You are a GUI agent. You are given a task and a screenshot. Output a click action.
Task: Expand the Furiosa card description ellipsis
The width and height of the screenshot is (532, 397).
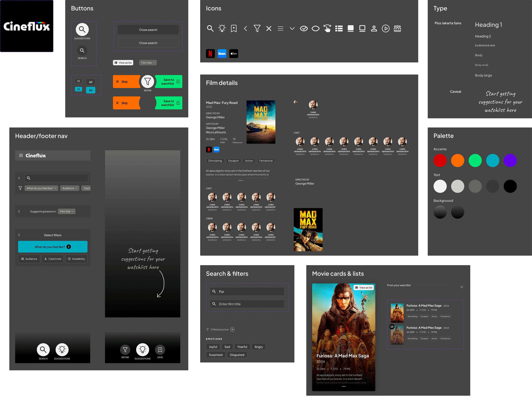[x=343, y=386]
